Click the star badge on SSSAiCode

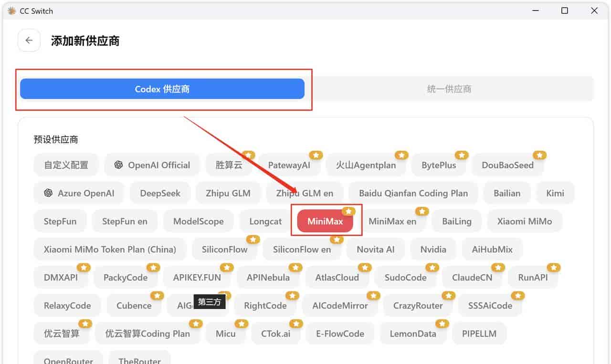click(x=518, y=295)
